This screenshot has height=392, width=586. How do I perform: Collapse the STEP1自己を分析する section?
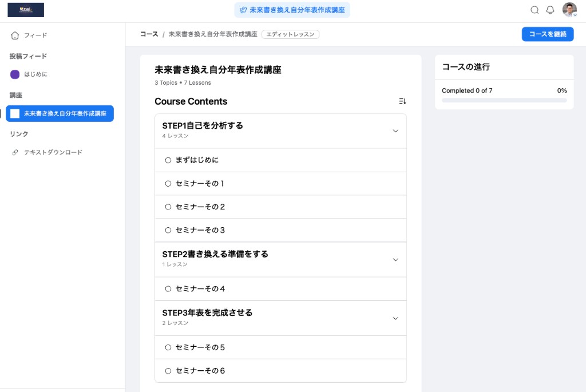(x=395, y=130)
